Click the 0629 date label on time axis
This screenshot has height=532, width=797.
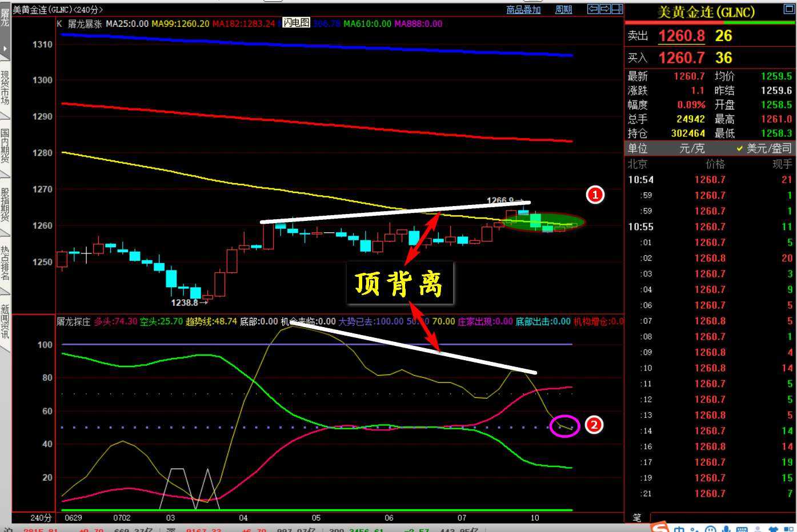pos(73,518)
